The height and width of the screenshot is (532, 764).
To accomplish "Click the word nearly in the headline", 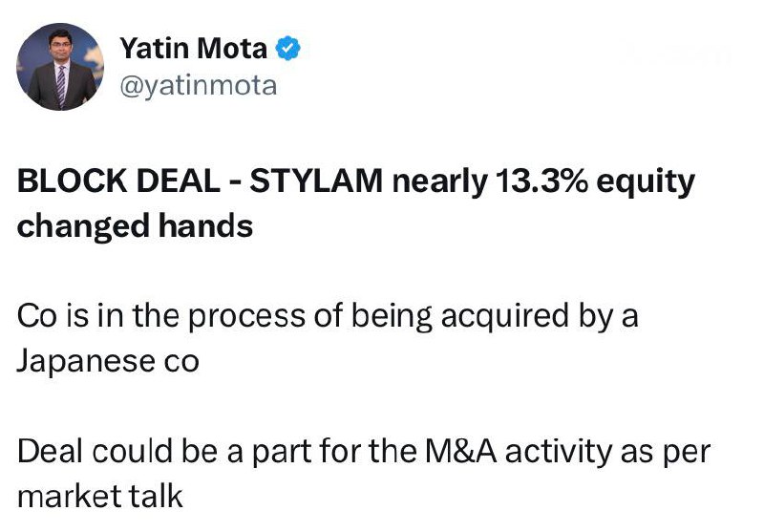I will pos(435,181).
